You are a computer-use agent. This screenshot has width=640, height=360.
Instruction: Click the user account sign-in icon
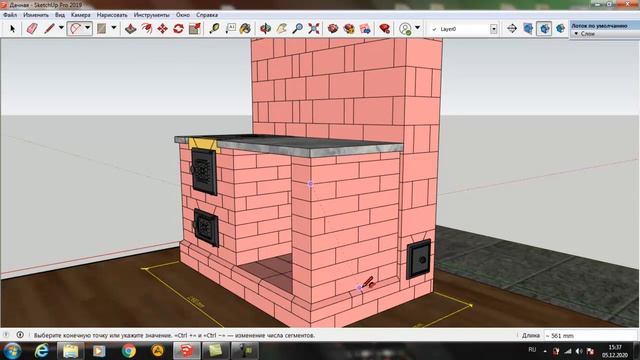click(405, 29)
